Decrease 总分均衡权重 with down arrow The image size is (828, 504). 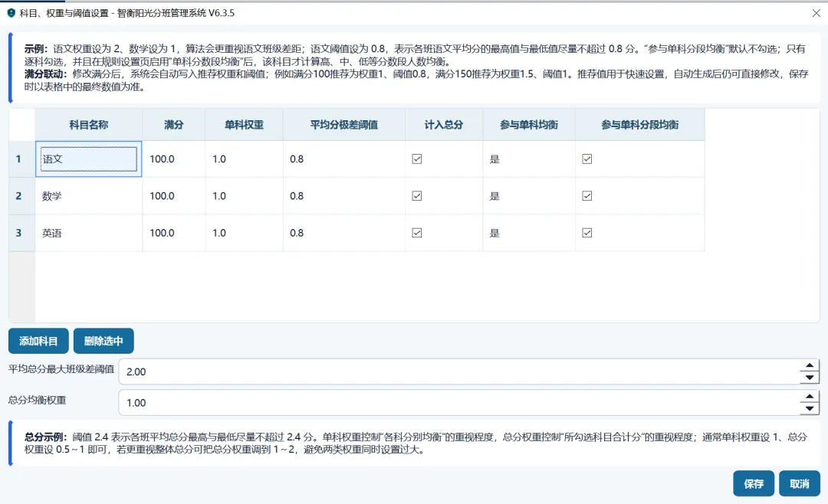[809, 408]
